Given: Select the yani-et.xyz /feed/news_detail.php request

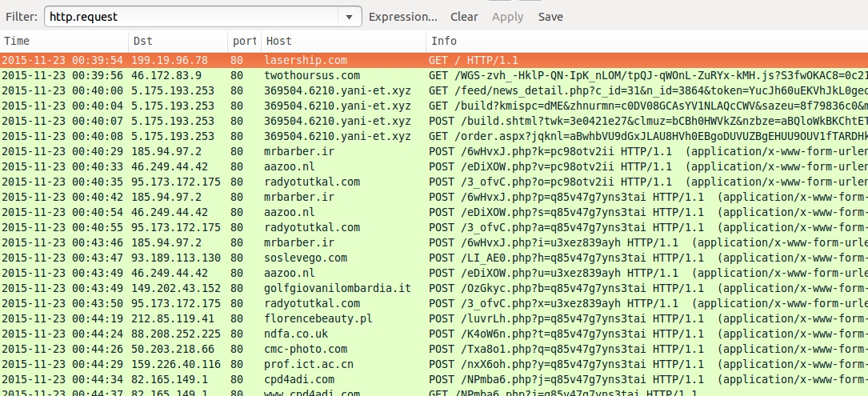Looking at the screenshot, I should click(x=544, y=90).
